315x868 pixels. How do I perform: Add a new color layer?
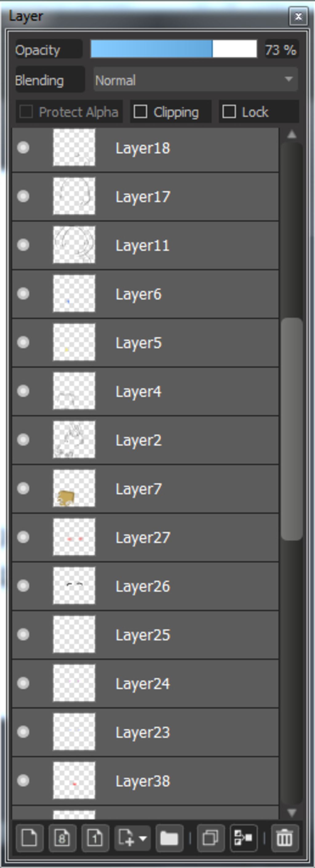pyautogui.click(x=29, y=838)
